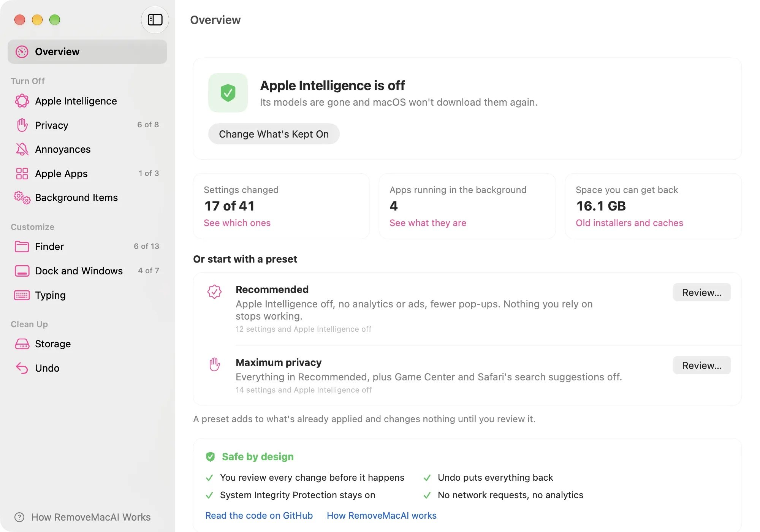Image resolution: width=760 pixels, height=532 pixels.
Task: Click the green shield status icon
Action: (228, 93)
